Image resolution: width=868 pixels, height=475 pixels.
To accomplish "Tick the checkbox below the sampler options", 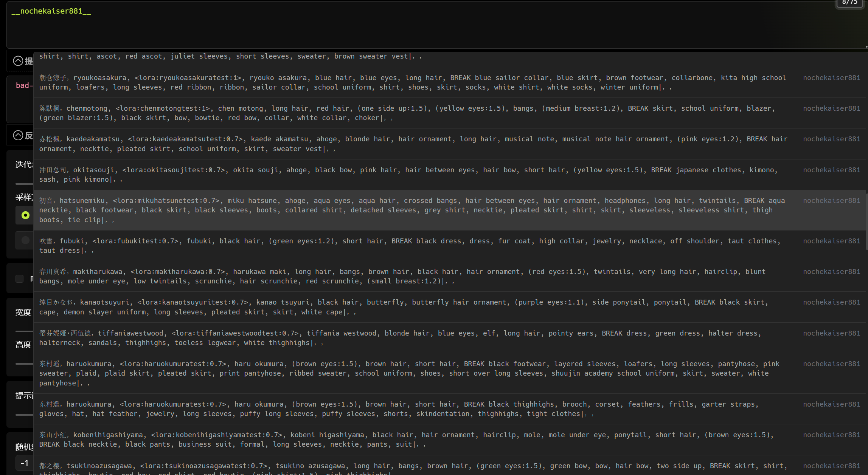I will point(19,279).
